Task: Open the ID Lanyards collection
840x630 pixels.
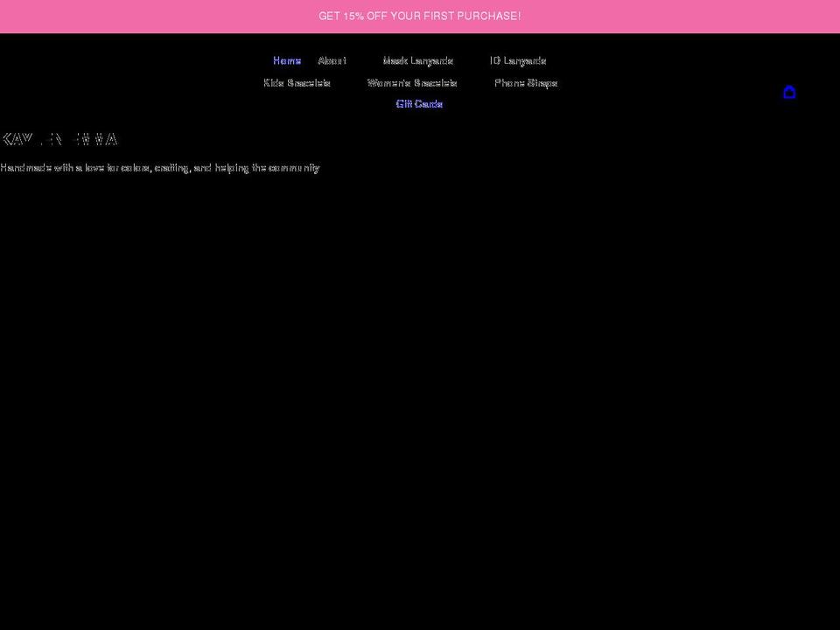Action: tap(518, 60)
